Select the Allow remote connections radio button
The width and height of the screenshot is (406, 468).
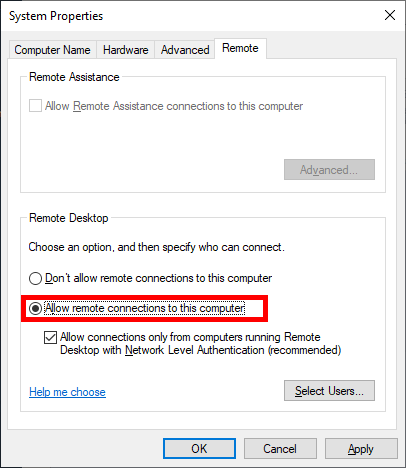click(x=35, y=308)
